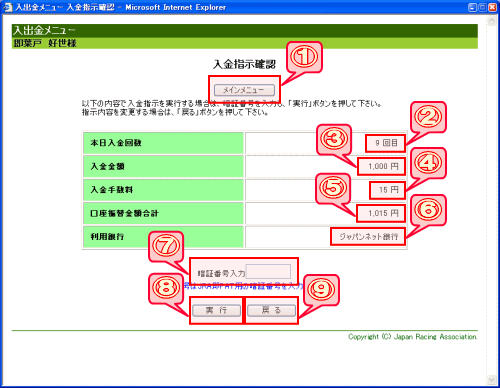This screenshot has height=388, width=500.
Task: Click the numbered callout ⑧ marker
Action: pos(166,288)
